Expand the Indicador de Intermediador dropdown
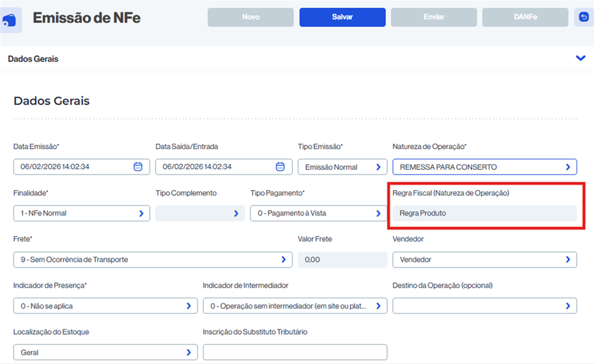The image size is (594, 364). pos(378,306)
